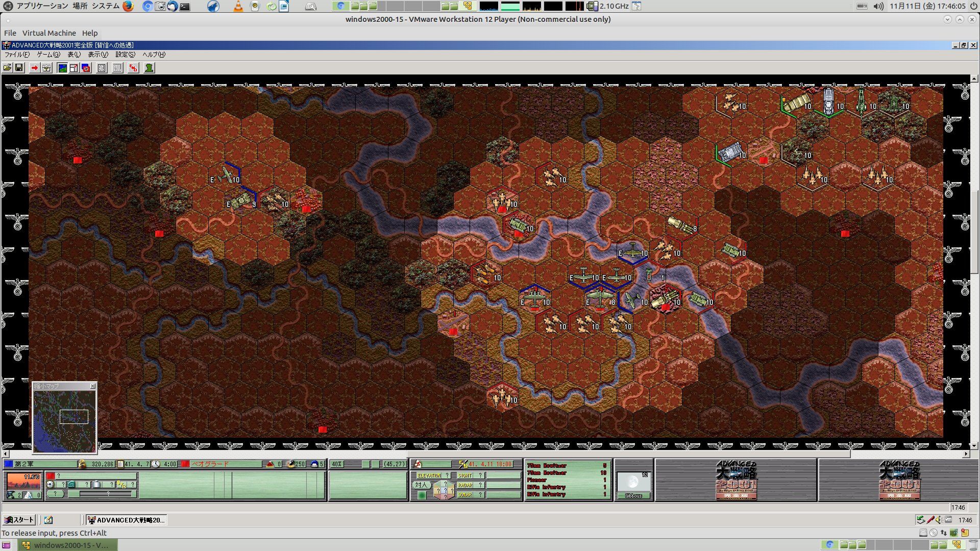
Task: Click the screenshot camera icon in top panel
Action: pos(160,6)
